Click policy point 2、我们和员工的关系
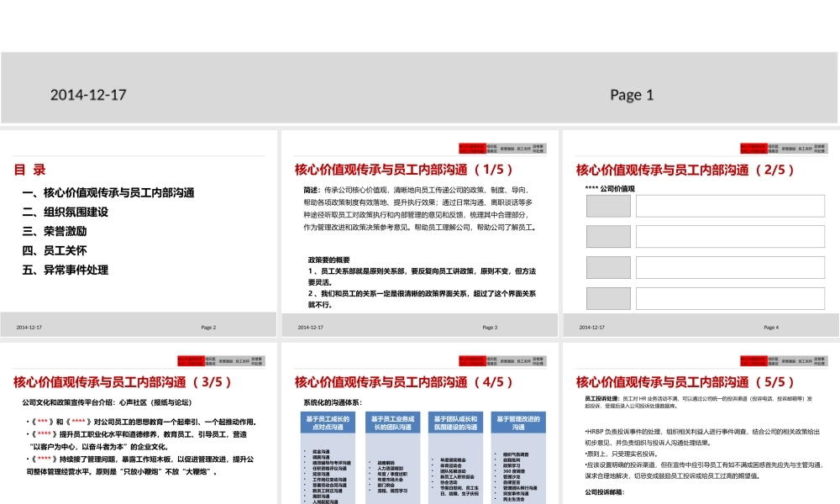 coord(422,299)
